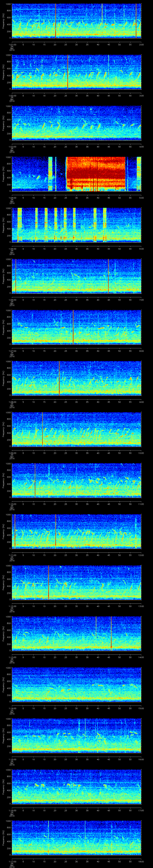
Task: Click the 1:04:00 start time label
Action: (12, 197)
